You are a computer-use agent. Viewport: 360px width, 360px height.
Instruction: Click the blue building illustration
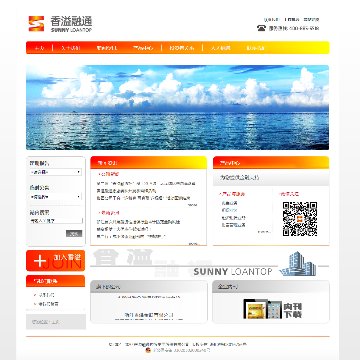(x=297, y=264)
